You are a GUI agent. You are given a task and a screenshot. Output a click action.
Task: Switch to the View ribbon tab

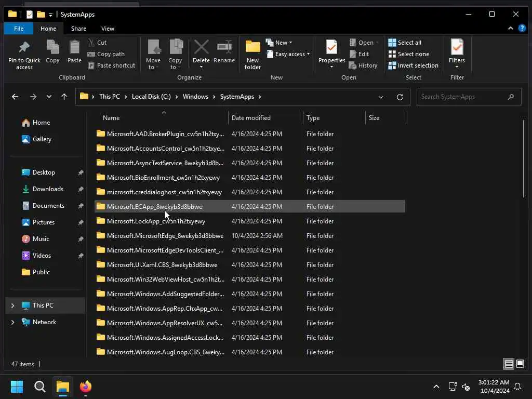[108, 29]
